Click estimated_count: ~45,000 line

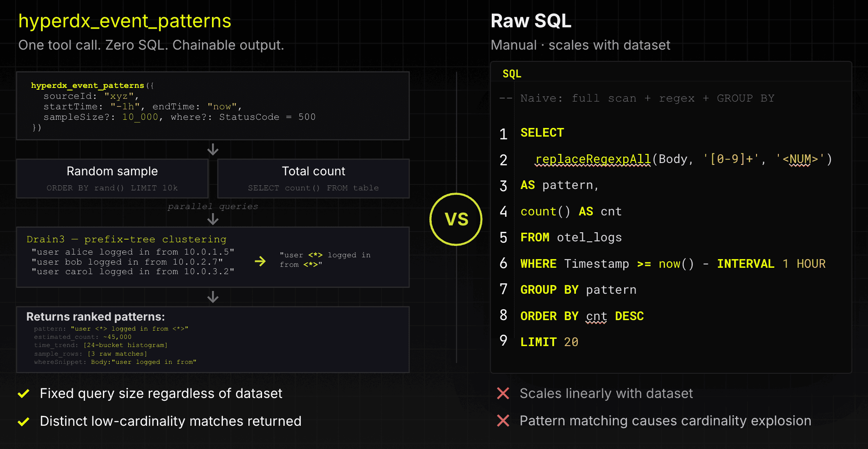(x=83, y=337)
